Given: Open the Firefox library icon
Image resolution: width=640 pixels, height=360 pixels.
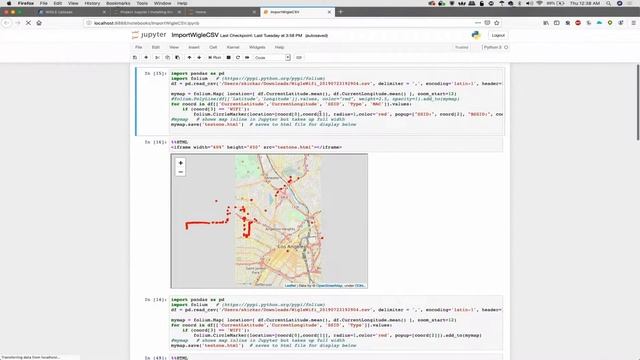Looking at the screenshot, I should pos(546,23).
